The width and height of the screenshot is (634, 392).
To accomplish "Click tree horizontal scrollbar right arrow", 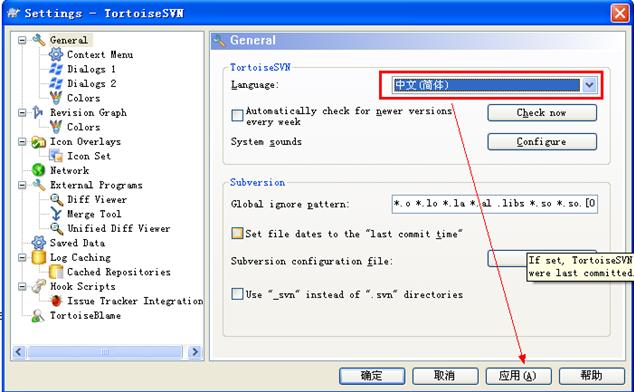I will coord(194,352).
